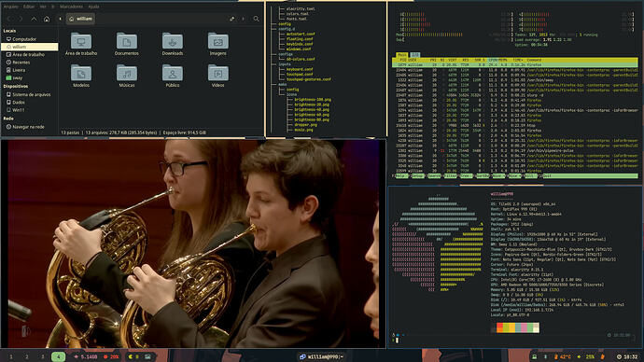Open SortBy in htop function bar
Image resolution: width=644 pixels, height=362 pixels.
(483, 175)
